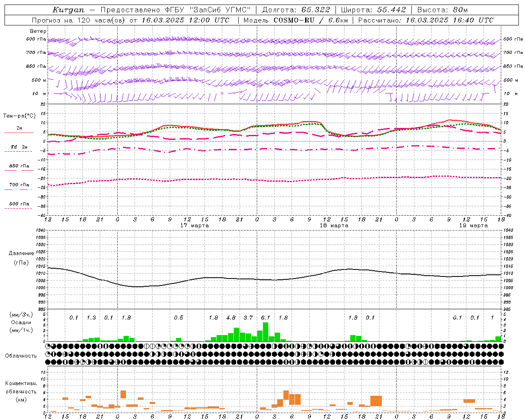Click the "(гПа)" pressure unit label

coord(21,263)
